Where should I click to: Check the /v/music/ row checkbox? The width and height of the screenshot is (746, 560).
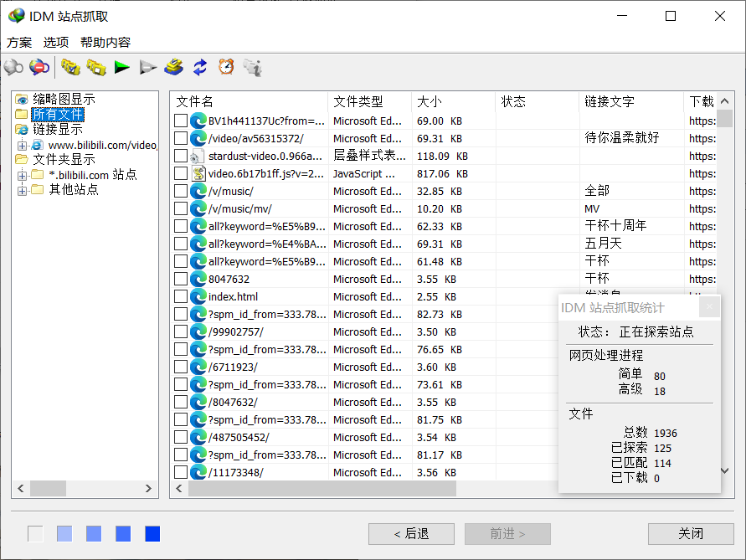pyautogui.click(x=181, y=191)
